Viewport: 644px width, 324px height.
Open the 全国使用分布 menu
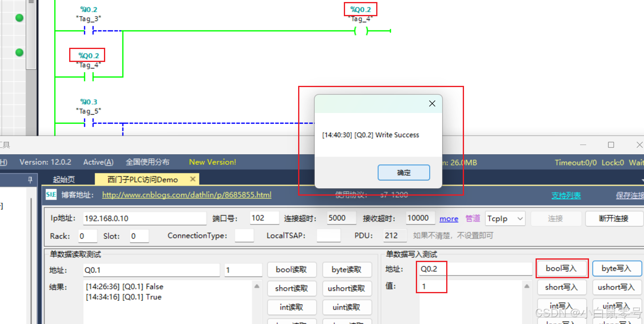147,162
